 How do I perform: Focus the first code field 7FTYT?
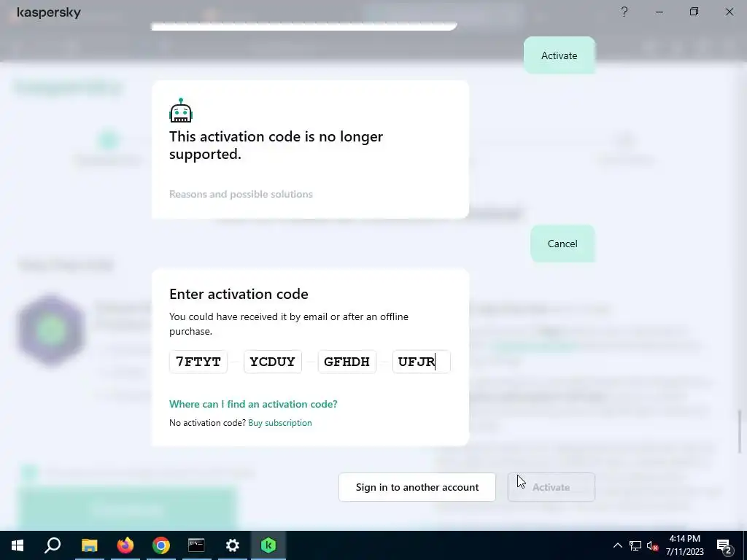click(x=198, y=362)
